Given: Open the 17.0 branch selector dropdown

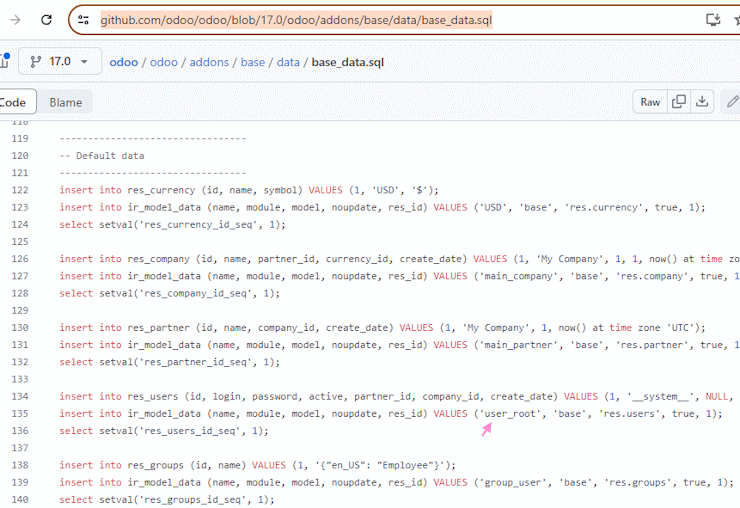Looking at the screenshot, I should tap(60, 61).
